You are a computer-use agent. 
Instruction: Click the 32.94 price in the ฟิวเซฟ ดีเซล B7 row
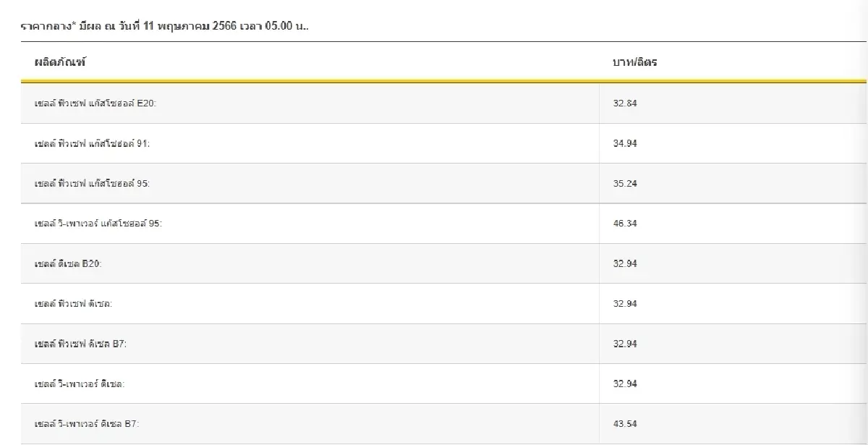coord(625,344)
